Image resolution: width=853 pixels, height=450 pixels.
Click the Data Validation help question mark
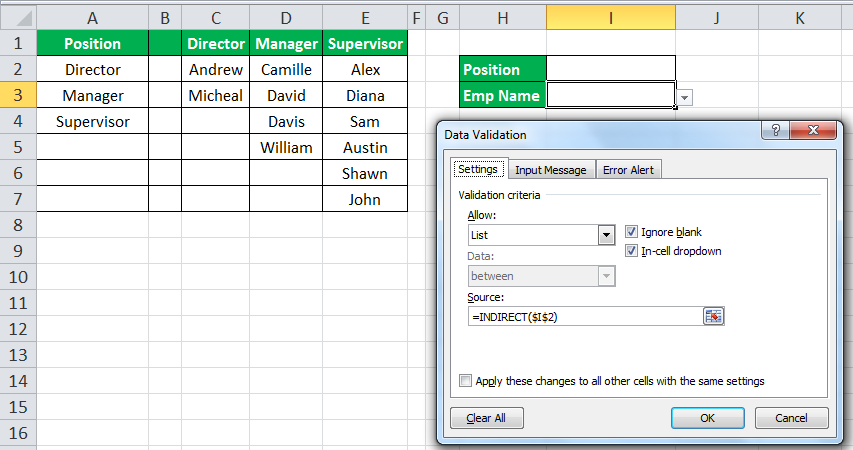(x=775, y=130)
